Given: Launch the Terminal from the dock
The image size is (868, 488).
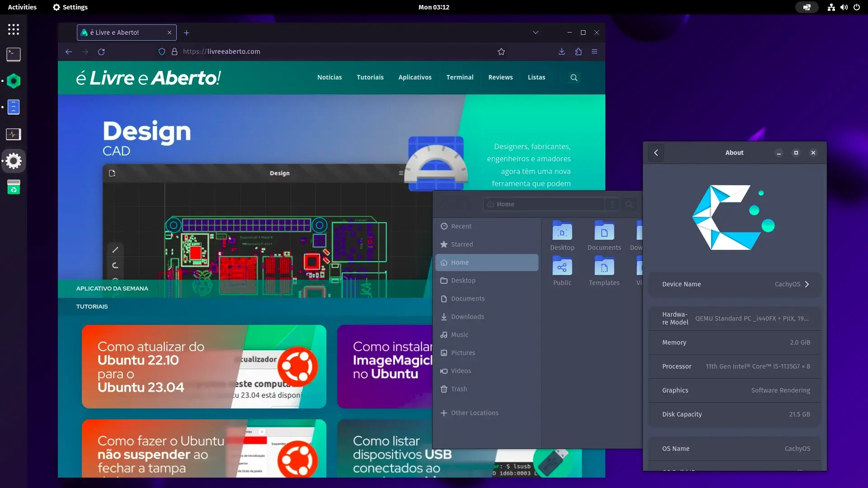Looking at the screenshot, I should (x=14, y=55).
